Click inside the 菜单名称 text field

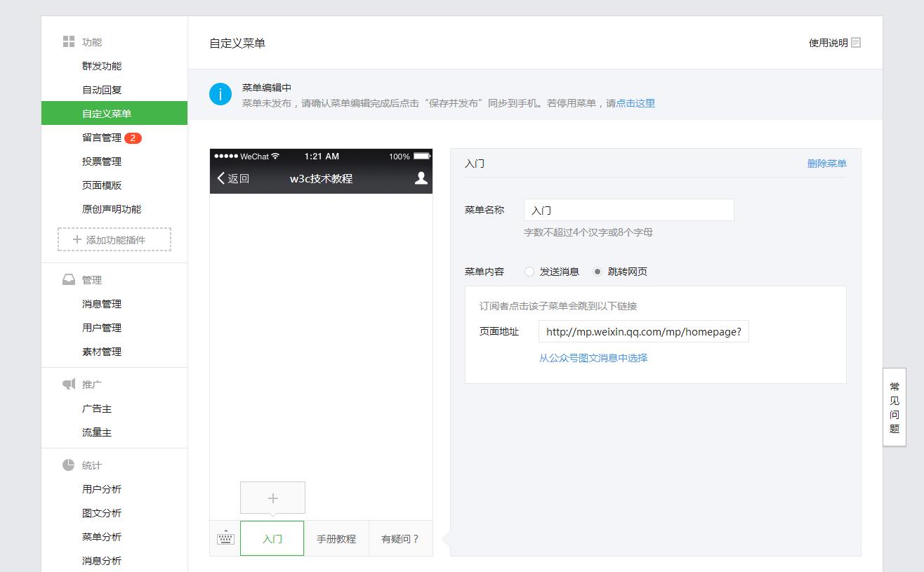pos(628,209)
